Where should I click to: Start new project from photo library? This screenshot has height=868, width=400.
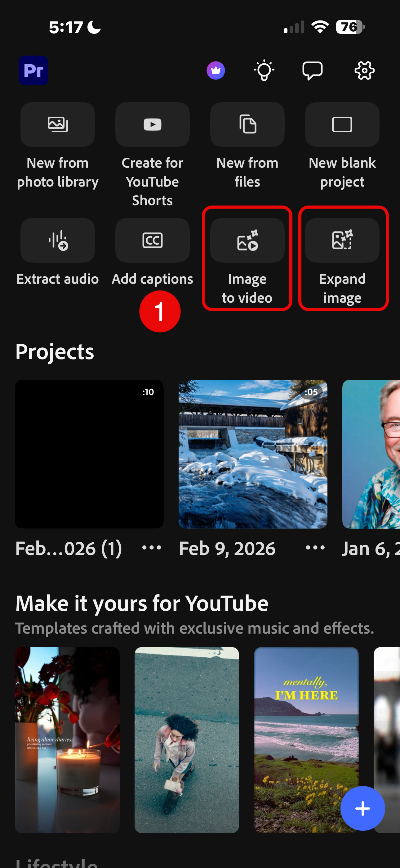click(x=58, y=125)
